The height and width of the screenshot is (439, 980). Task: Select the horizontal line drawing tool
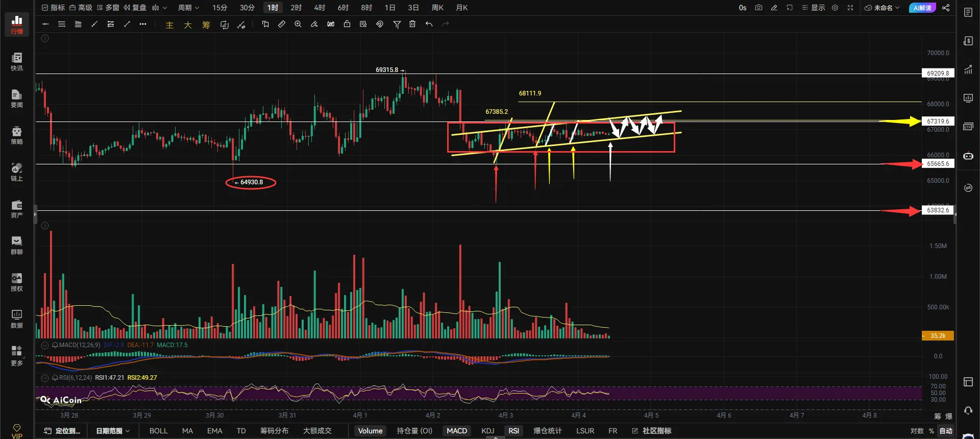[45, 24]
